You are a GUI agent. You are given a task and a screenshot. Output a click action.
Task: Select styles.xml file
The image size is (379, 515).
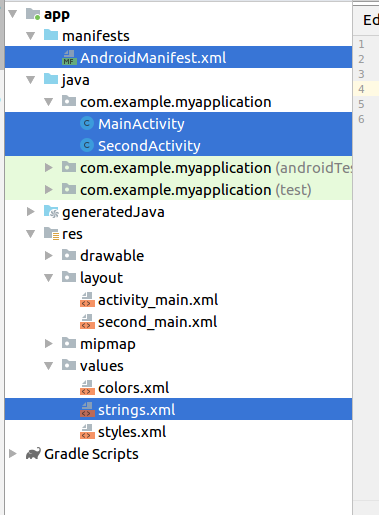point(132,432)
